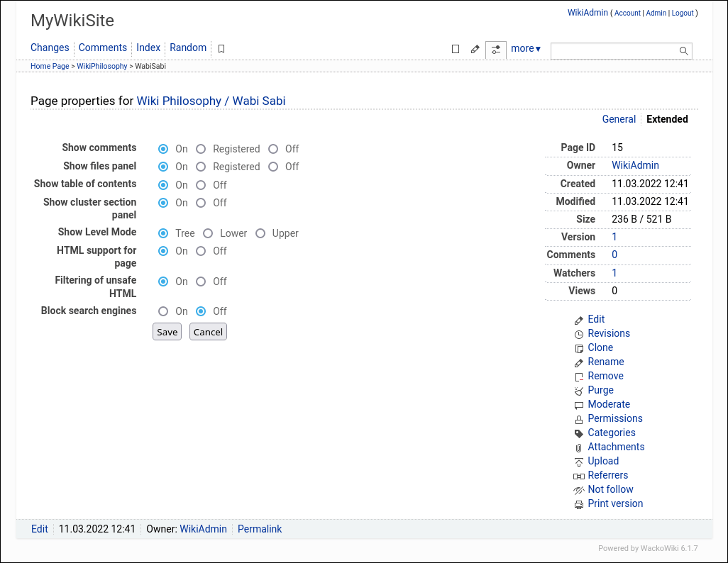This screenshot has width=728, height=563.
Task: Click the Clone pages icon
Action: click(x=578, y=347)
